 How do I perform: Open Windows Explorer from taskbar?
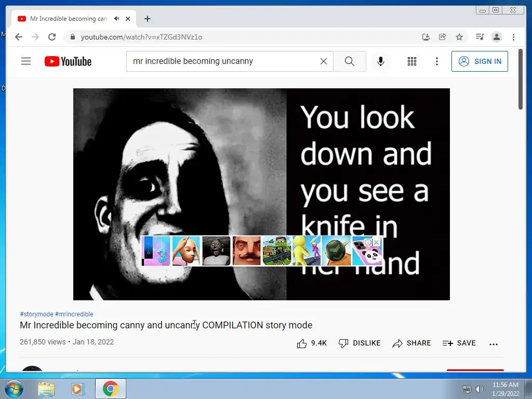(46, 389)
